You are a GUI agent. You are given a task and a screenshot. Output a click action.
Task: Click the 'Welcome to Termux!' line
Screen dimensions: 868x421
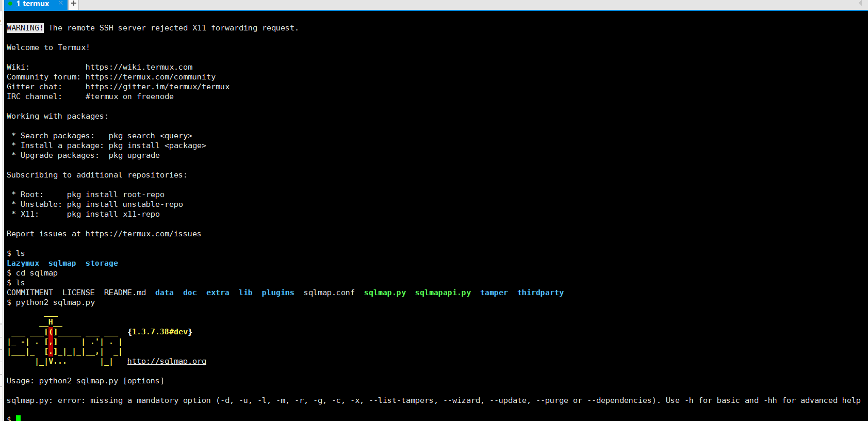tap(48, 47)
